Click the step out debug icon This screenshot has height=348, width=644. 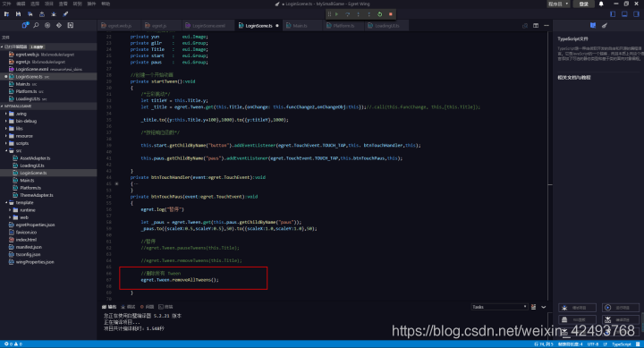pos(369,14)
